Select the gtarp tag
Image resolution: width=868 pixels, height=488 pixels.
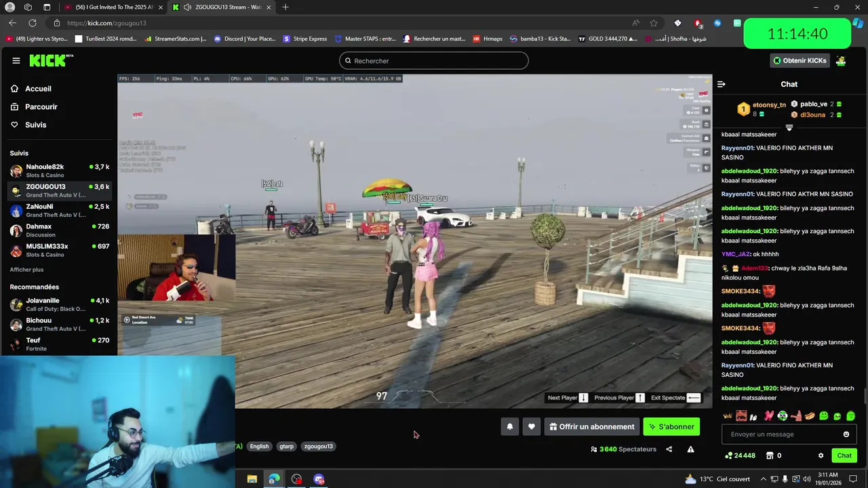point(286,446)
